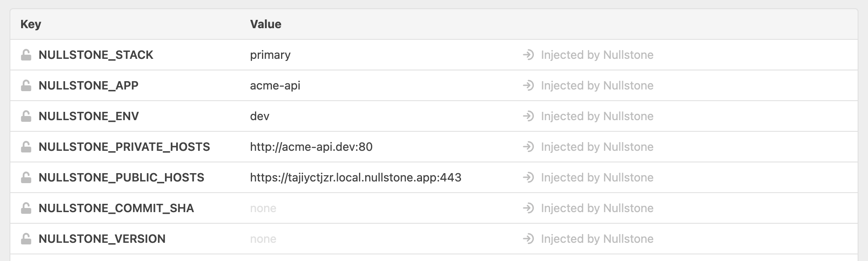Click the Value column header

click(x=265, y=24)
